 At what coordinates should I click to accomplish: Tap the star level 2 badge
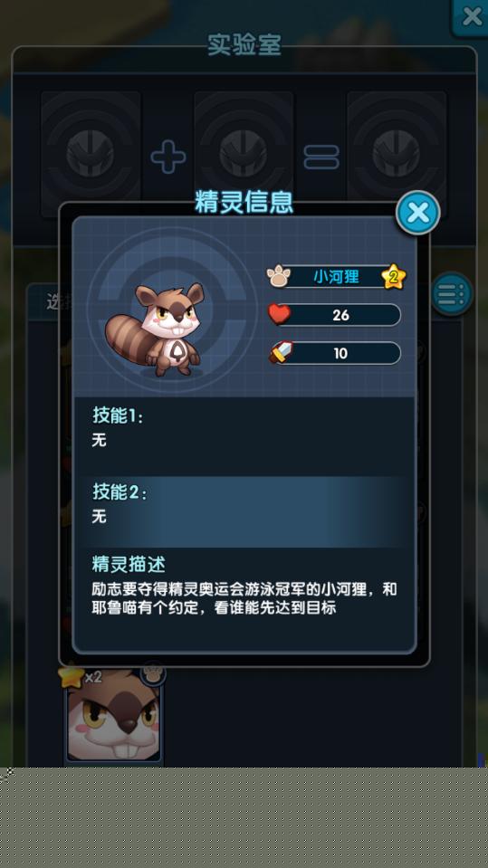(393, 277)
